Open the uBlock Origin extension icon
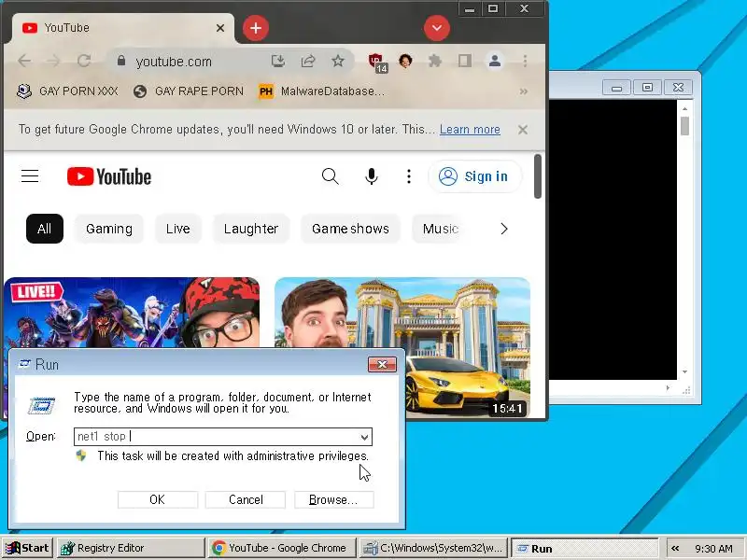 [377, 62]
